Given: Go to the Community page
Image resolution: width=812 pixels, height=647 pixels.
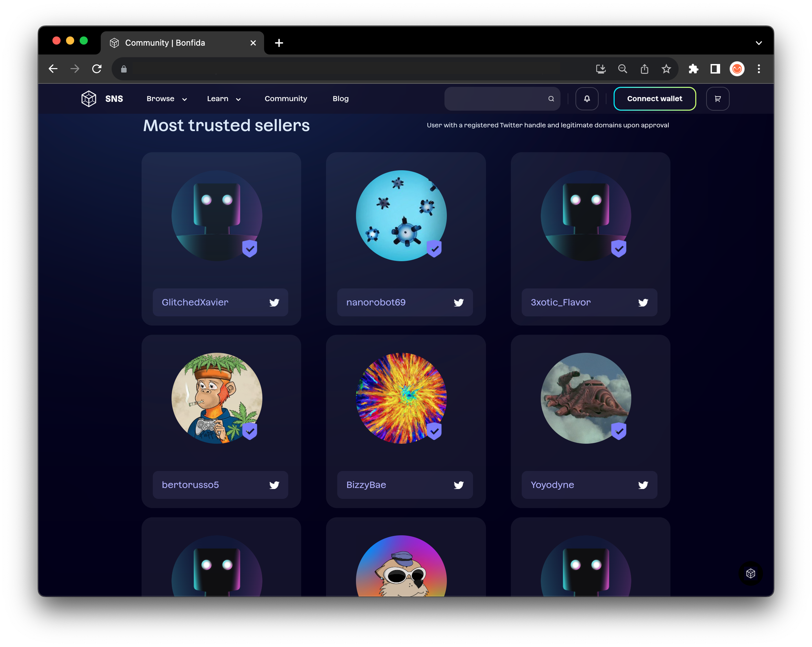Looking at the screenshot, I should tap(286, 99).
